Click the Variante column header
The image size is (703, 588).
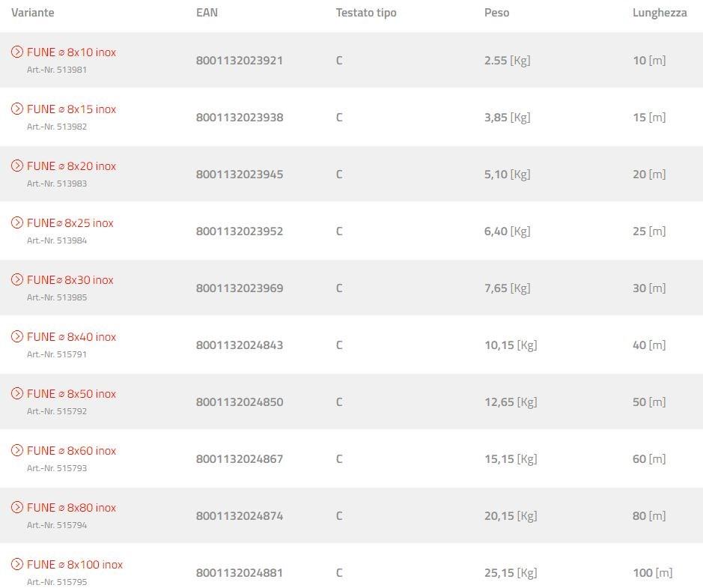click(x=33, y=13)
